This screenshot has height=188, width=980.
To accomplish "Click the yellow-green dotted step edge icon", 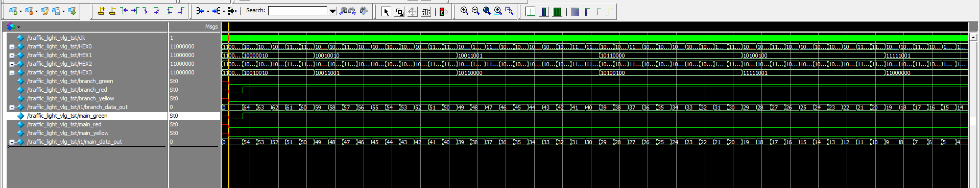I will coord(609,11).
